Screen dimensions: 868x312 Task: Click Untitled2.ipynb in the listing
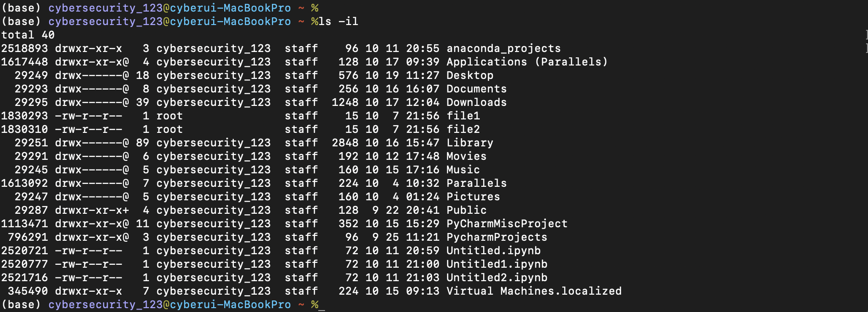pos(497,278)
